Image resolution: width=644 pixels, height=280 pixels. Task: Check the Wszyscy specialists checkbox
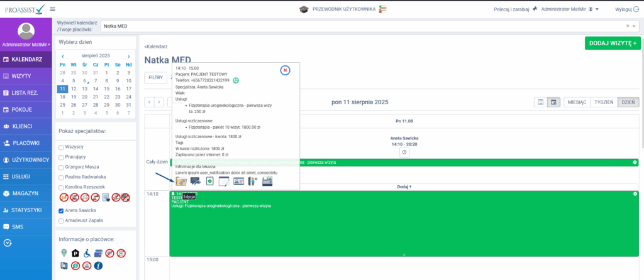tap(61, 147)
